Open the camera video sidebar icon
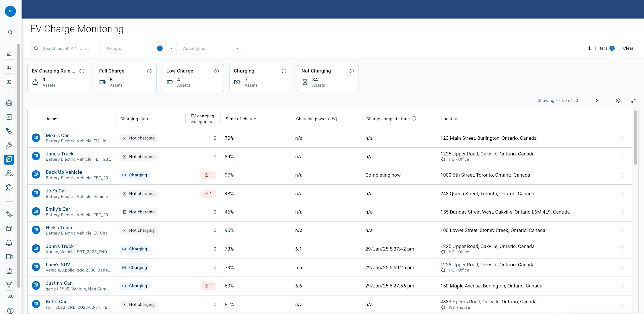 [9, 257]
